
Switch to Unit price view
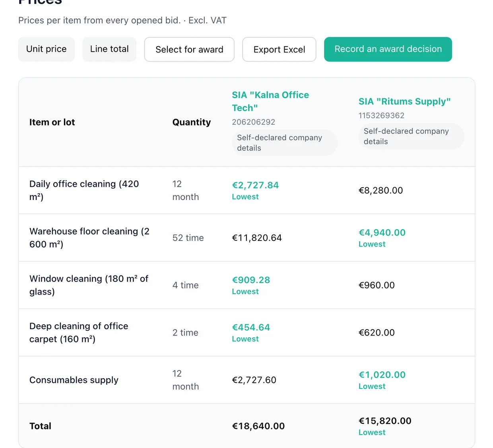click(x=47, y=49)
